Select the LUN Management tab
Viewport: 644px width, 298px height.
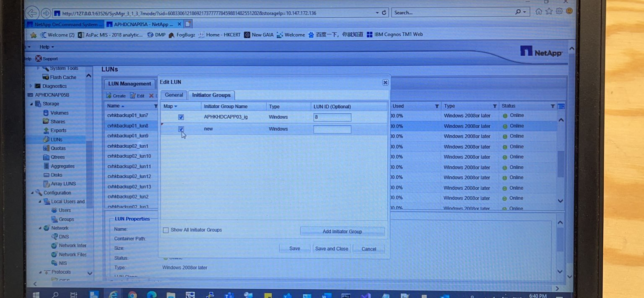[x=130, y=84]
